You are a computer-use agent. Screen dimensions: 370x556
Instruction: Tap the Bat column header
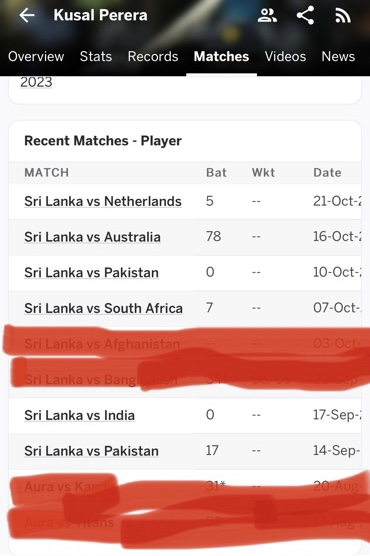coord(216,173)
